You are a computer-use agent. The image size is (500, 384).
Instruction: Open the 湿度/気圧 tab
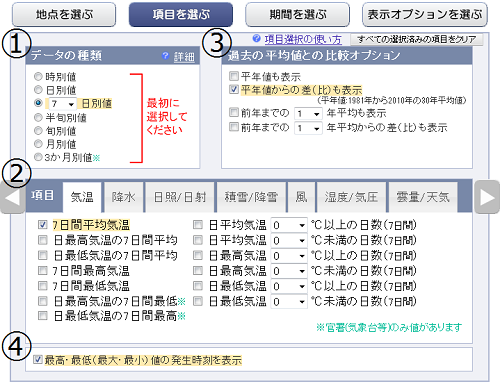[x=351, y=197]
